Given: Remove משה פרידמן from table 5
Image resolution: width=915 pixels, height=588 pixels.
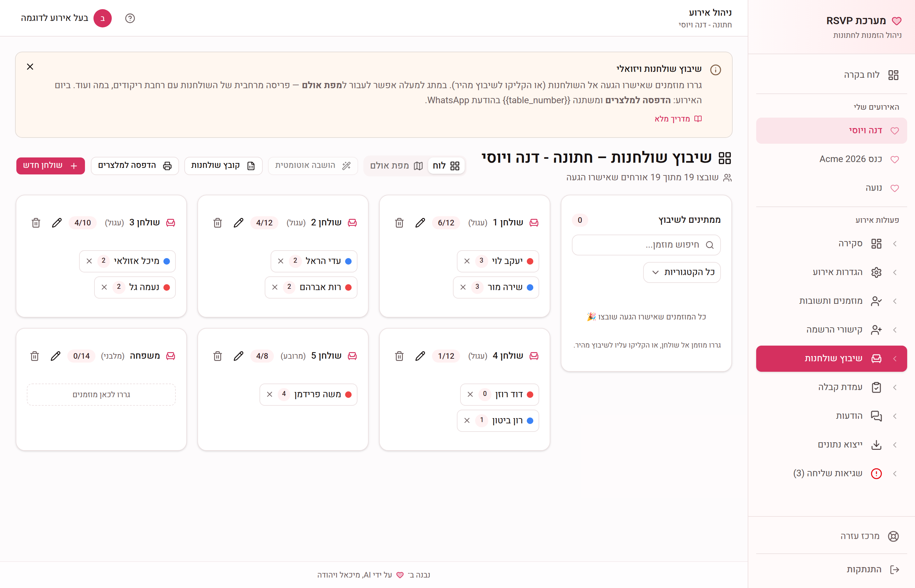Looking at the screenshot, I should (x=270, y=394).
